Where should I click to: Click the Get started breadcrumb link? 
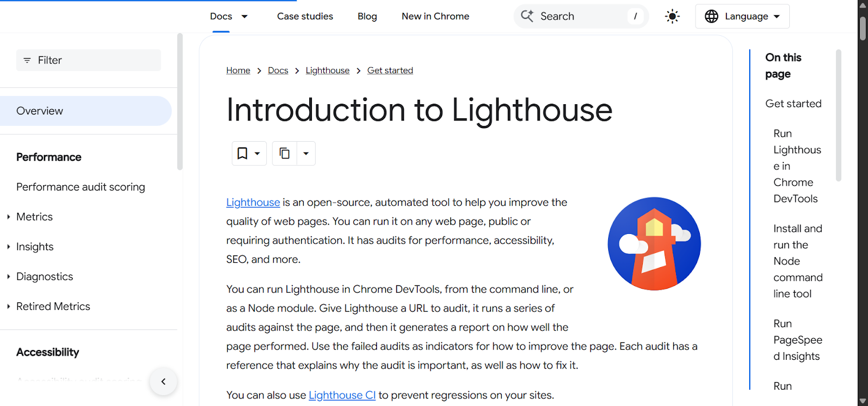(x=390, y=71)
